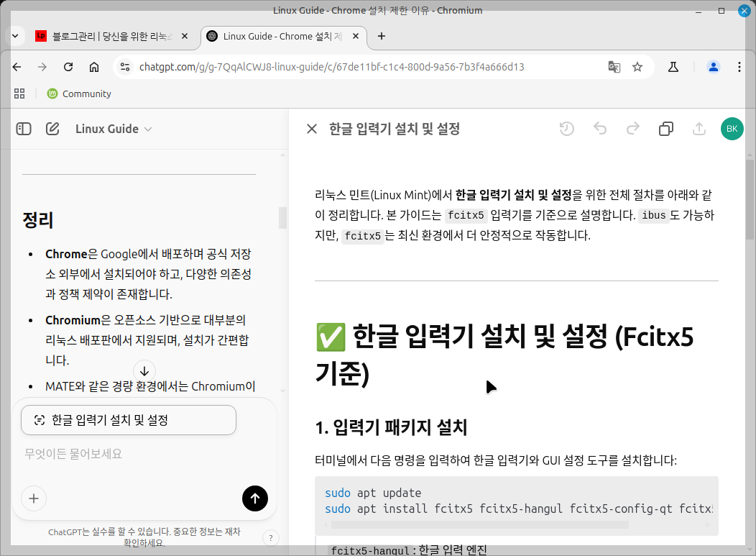The width and height of the screenshot is (756, 556).
Task: Undo previous canvas version arrow
Action: [600, 129]
